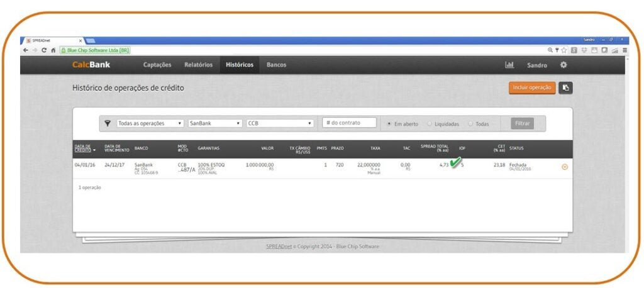644x288 pixels.
Task: Click the copy icon beside Incluir operação
Action: point(565,88)
